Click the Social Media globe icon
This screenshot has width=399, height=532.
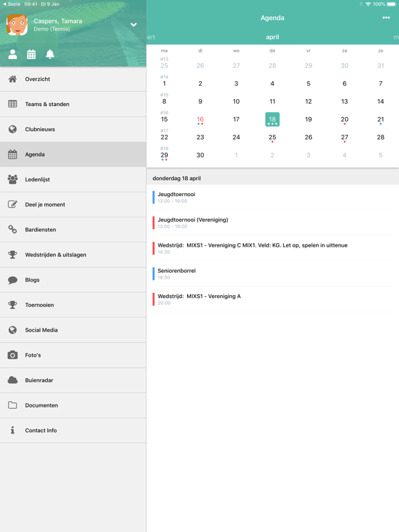12,330
